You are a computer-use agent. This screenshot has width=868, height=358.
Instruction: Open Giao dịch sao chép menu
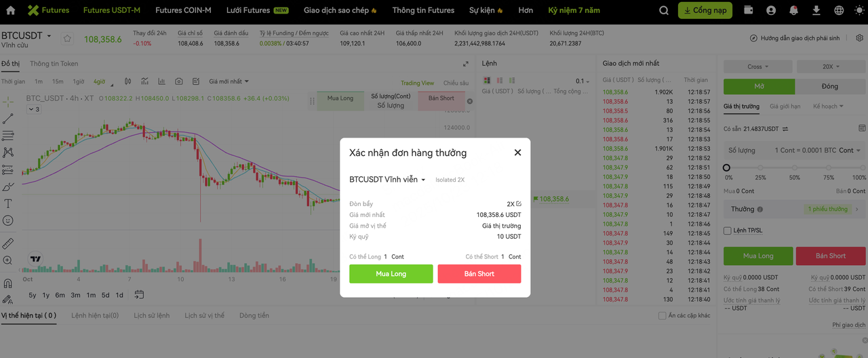coord(340,11)
